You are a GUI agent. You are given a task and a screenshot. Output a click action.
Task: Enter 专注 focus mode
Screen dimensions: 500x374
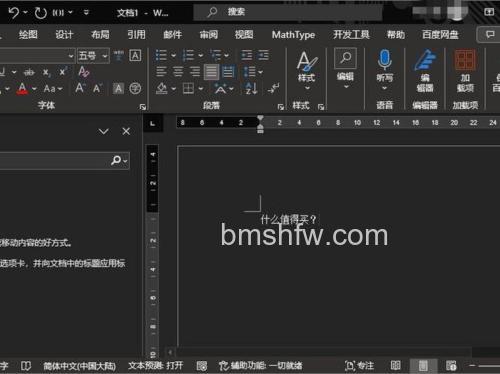point(359,366)
